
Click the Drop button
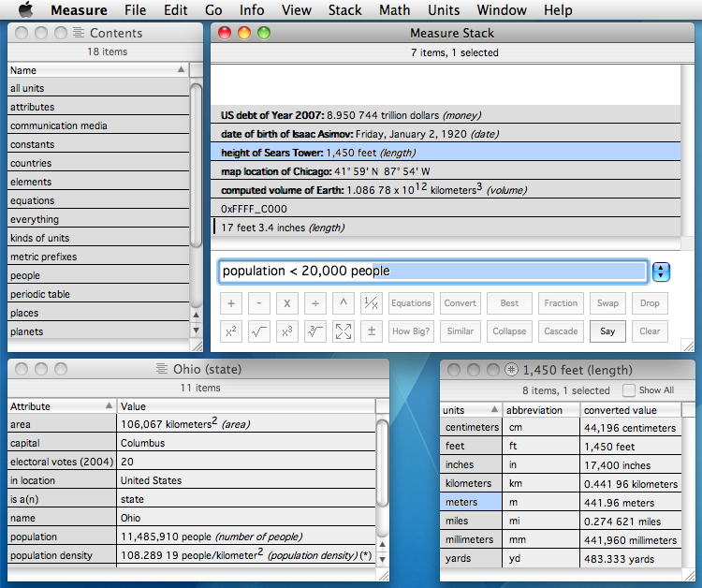(650, 303)
